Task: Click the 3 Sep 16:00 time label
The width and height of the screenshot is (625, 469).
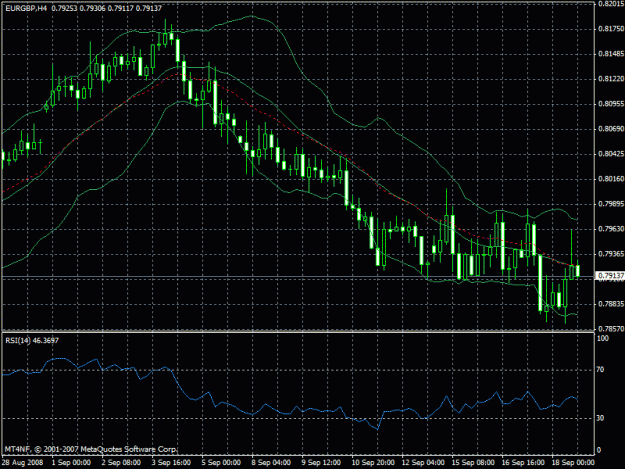Action: (x=171, y=463)
